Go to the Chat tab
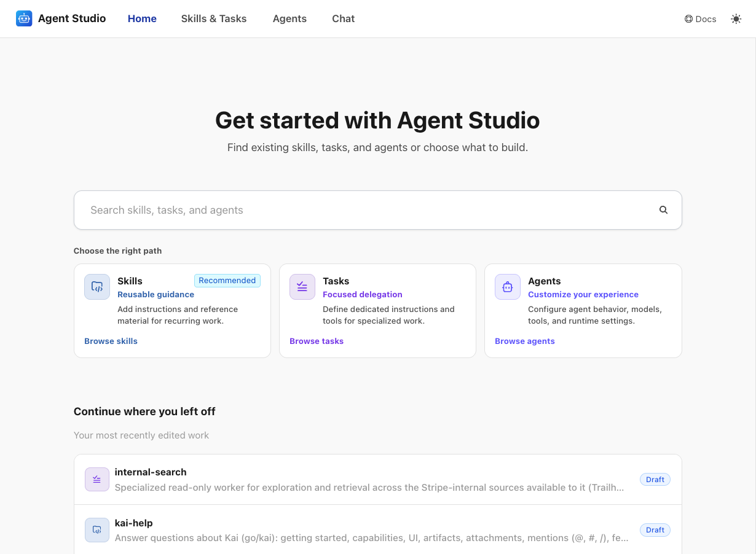This screenshot has width=756, height=554. pyautogui.click(x=343, y=18)
